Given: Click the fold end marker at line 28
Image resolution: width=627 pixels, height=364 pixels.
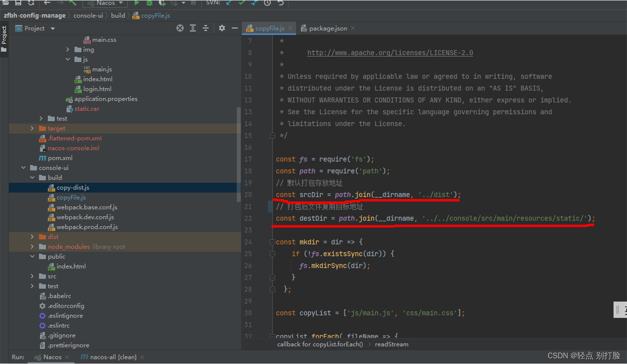Looking at the screenshot, I should pyautogui.click(x=272, y=289).
